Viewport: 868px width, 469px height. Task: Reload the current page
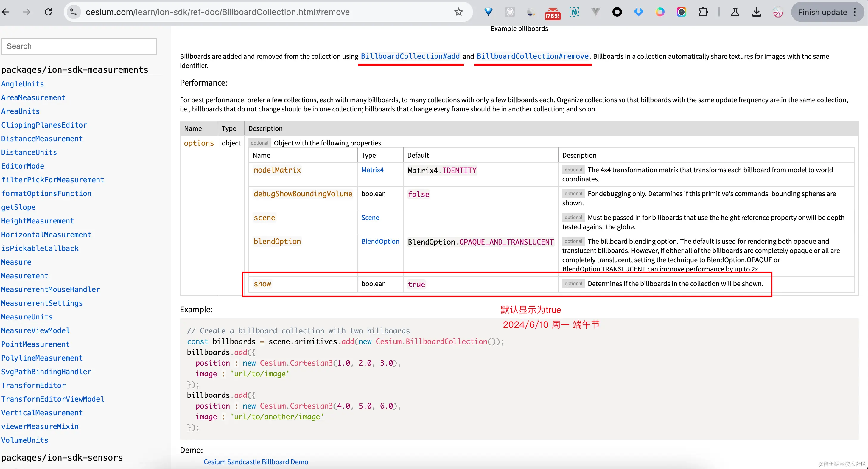point(49,12)
